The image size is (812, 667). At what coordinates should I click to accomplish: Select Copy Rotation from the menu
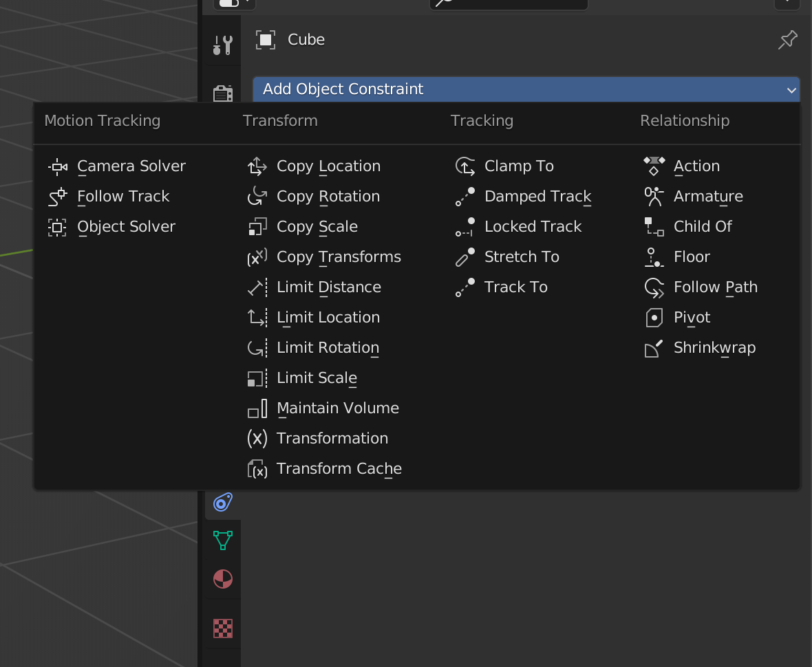click(x=328, y=197)
